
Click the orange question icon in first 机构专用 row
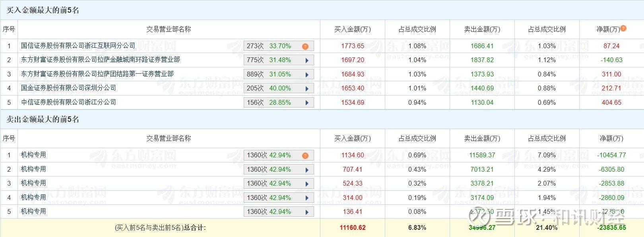point(305,155)
